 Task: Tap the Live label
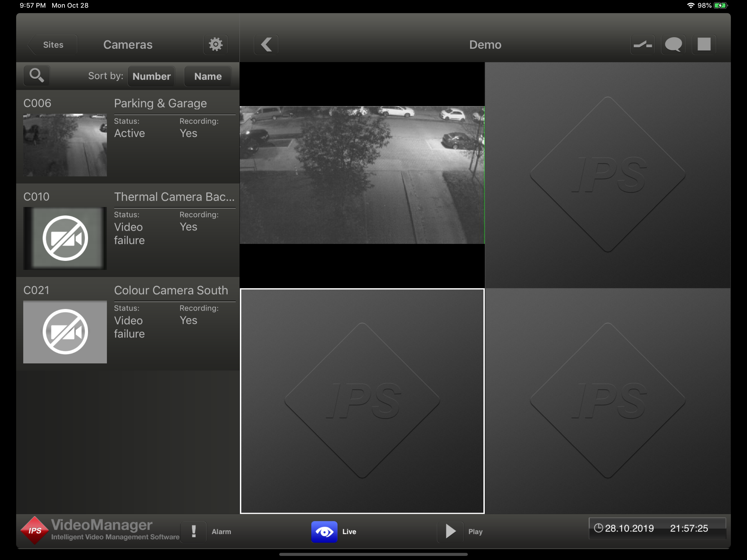click(x=349, y=532)
